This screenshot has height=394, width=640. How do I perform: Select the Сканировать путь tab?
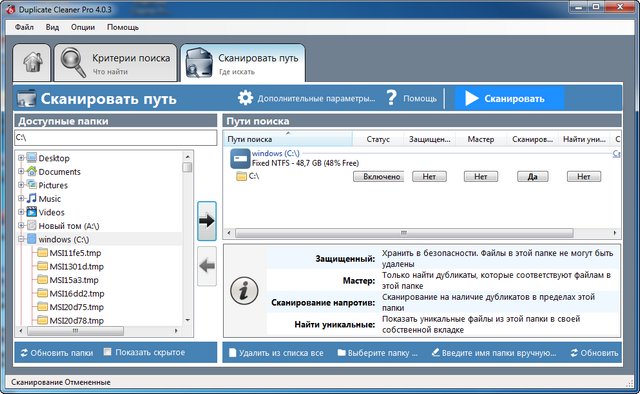(x=242, y=63)
